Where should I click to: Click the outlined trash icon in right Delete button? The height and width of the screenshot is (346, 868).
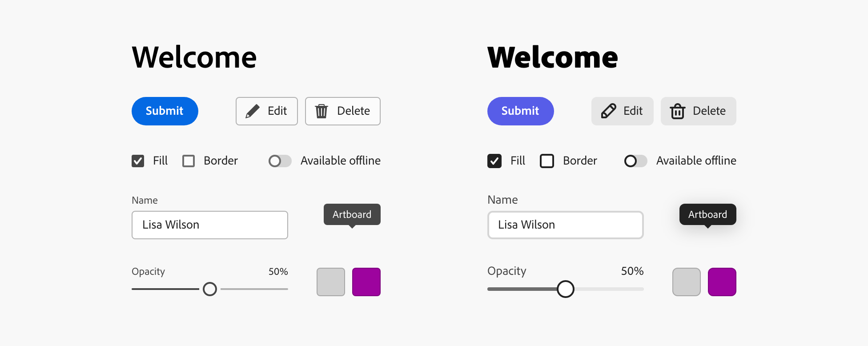click(x=677, y=111)
